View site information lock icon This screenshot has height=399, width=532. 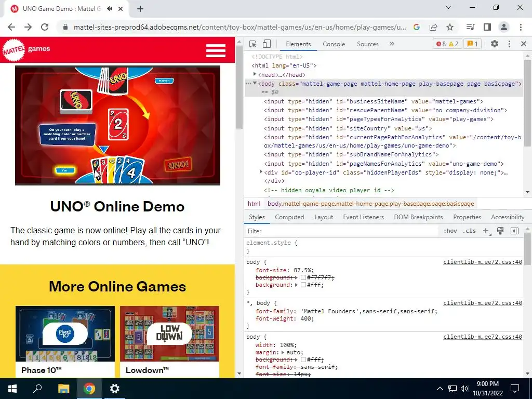tap(66, 27)
